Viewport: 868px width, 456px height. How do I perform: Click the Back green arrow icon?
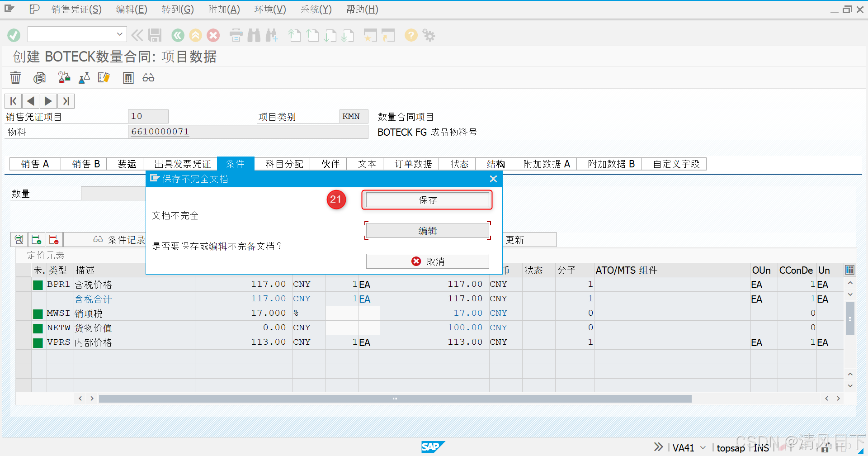177,35
